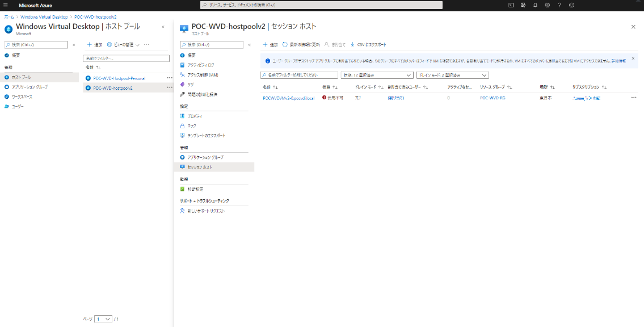
Task: Open POC-WVD-hostpoolv2 in host pool list
Action: [x=112, y=88]
